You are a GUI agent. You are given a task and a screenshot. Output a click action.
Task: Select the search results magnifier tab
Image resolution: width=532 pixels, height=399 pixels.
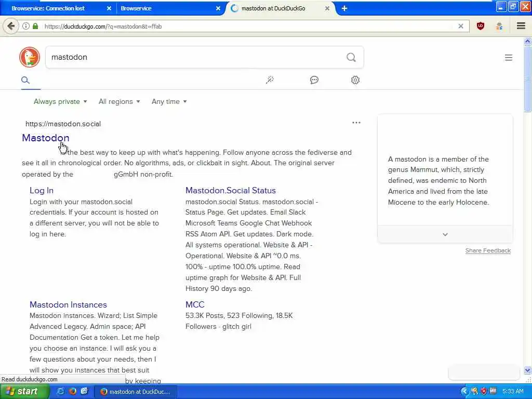point(25,80)
